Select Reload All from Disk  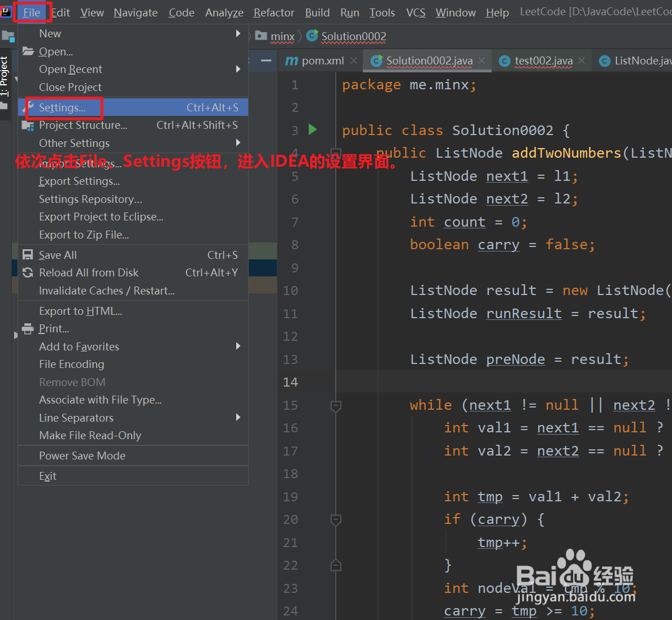click(133, 272)
